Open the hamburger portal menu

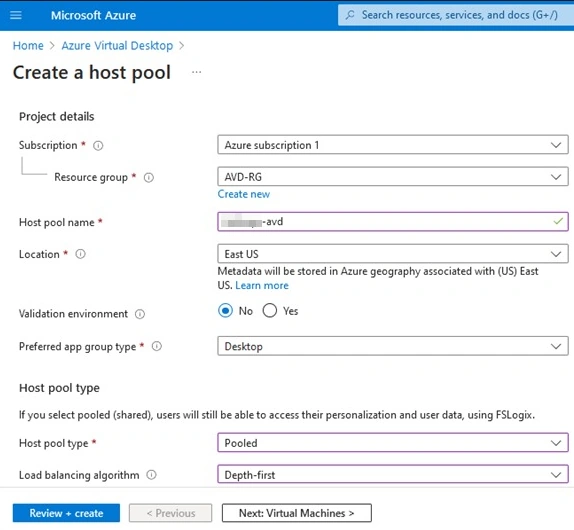(16, 15)
